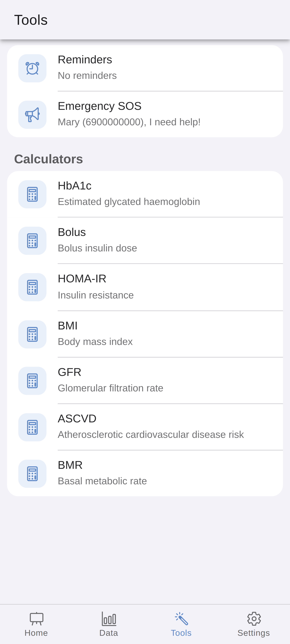Open the Data tab
The height and width of the screenshot is (644, 290).
(109, 624)
